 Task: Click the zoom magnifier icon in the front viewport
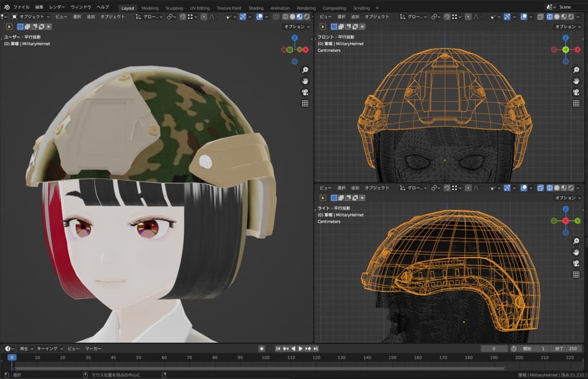[576, 69]
